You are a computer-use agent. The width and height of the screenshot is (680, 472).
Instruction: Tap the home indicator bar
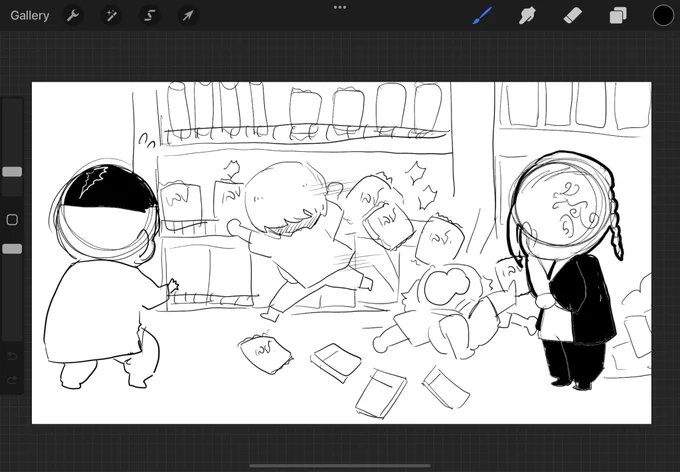click(x=340, y=466)
